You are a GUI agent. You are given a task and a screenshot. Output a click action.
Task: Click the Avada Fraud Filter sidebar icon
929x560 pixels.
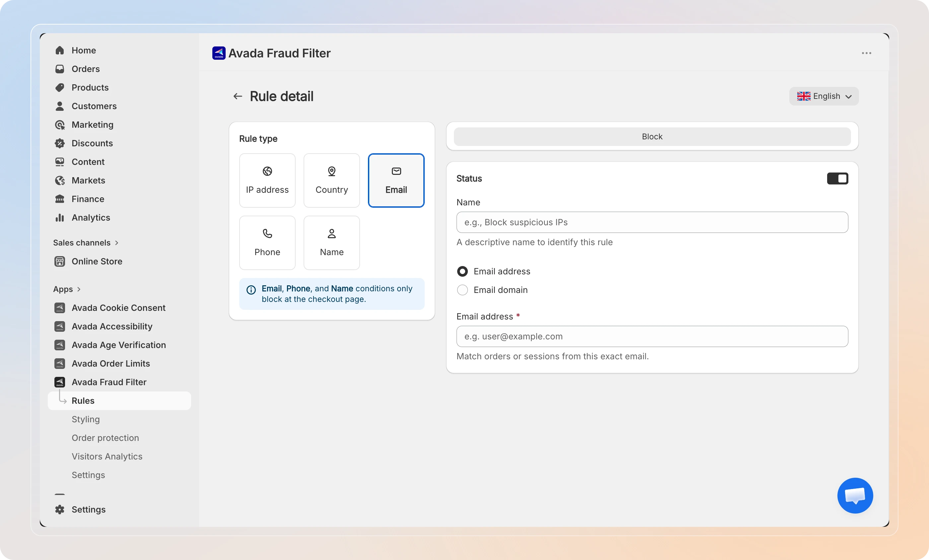[x=60, y=382]
